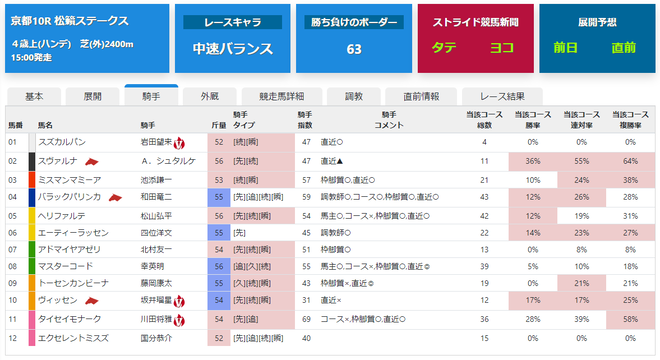This screenshot has height=360, width=660.
Task: Click red frame color swatch for ミスマンマミーア
Action: [x=32, y=180]
